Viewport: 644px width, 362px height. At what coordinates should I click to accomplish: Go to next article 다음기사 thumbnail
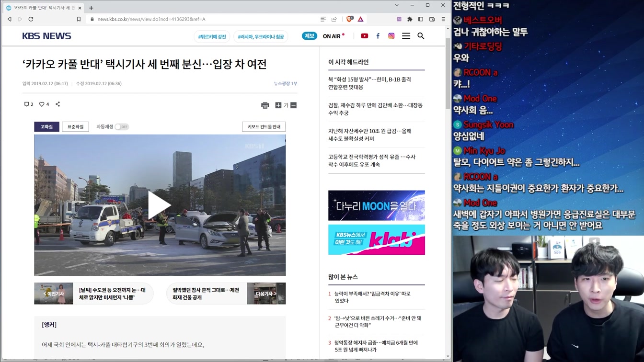pos(266,294)
